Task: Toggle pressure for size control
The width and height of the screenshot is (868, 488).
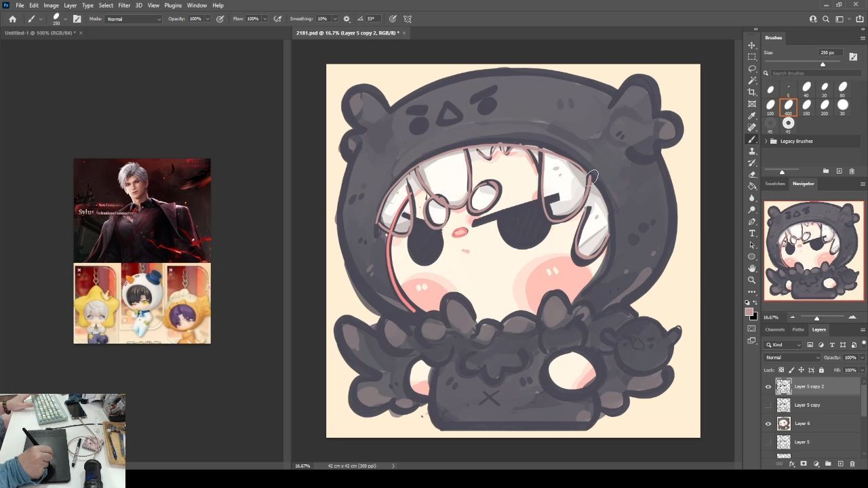Action: (x=393, y=19)
